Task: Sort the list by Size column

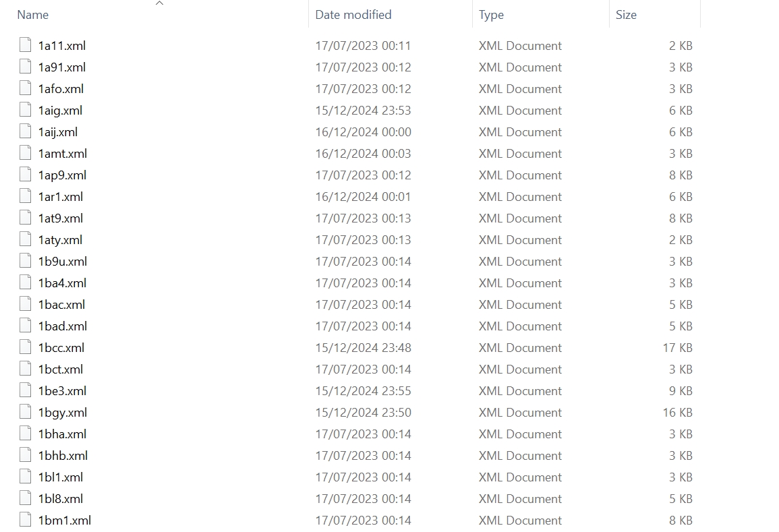Action: point(626,15)
